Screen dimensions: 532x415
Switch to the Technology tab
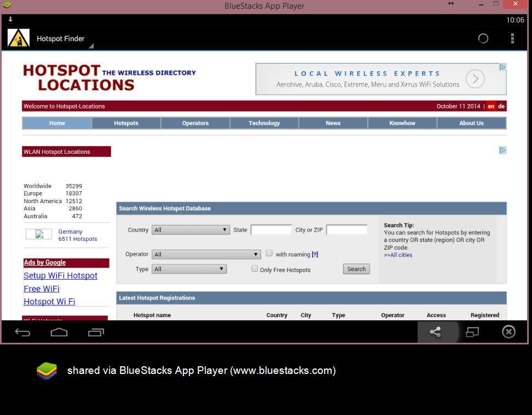264,123
